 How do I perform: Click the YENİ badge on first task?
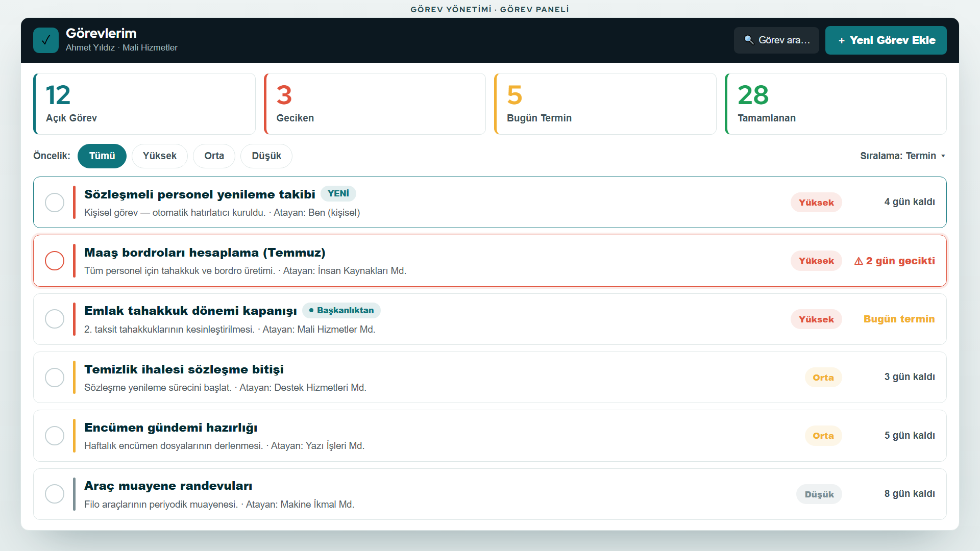(338, 194)
